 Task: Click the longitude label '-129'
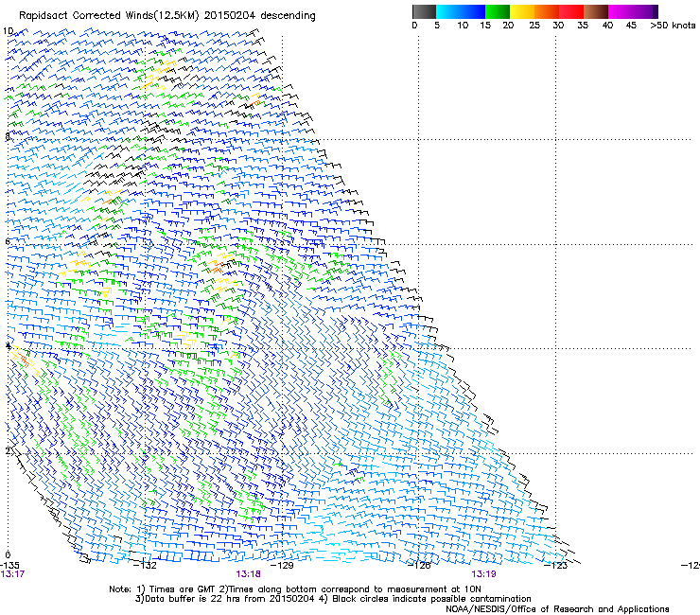282,565
